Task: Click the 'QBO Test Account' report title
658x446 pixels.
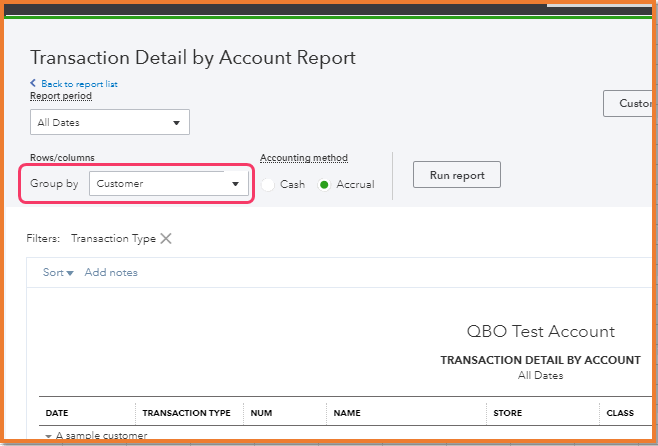Action: (x=540, y=331)
